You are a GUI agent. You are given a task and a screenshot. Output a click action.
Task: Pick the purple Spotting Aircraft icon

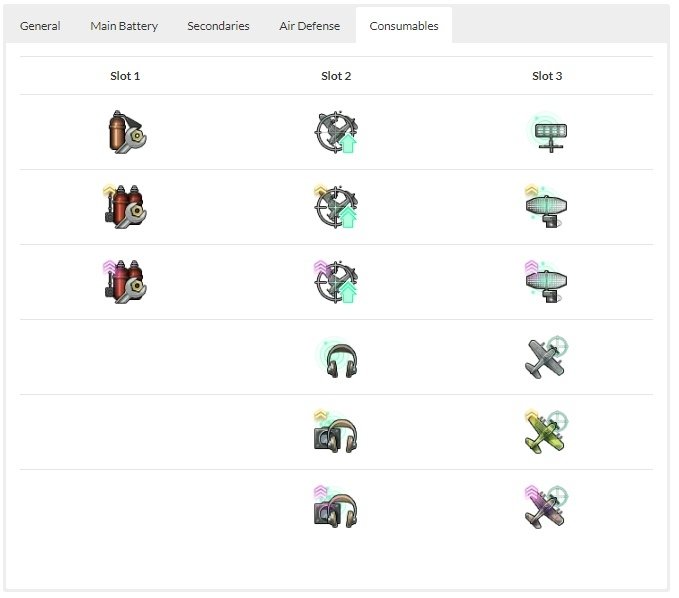point(546,507)
